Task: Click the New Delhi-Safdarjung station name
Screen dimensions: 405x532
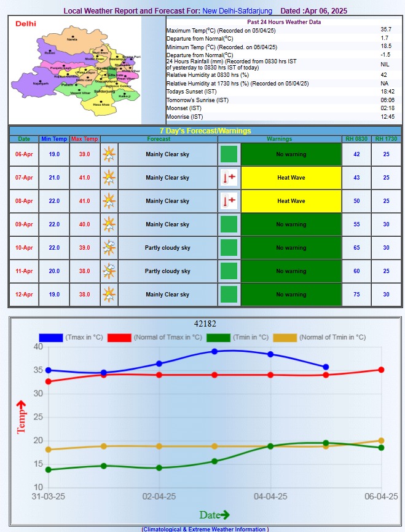Action: point(237,11)
